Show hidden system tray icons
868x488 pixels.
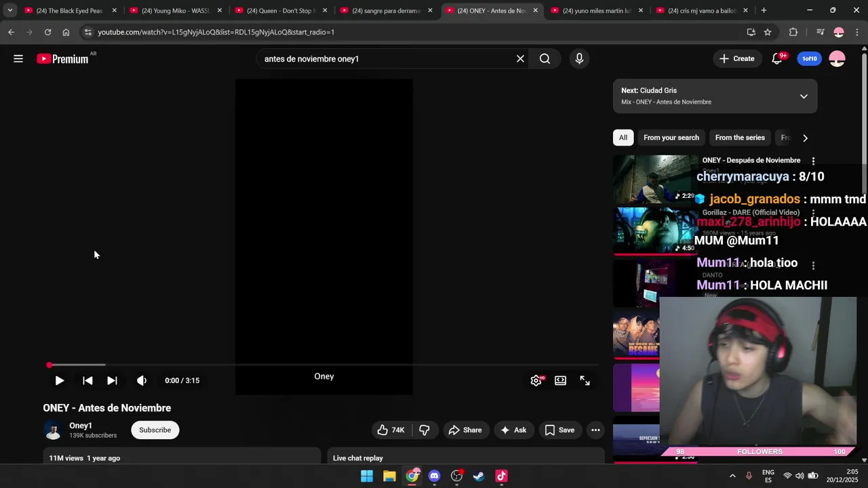732,476
